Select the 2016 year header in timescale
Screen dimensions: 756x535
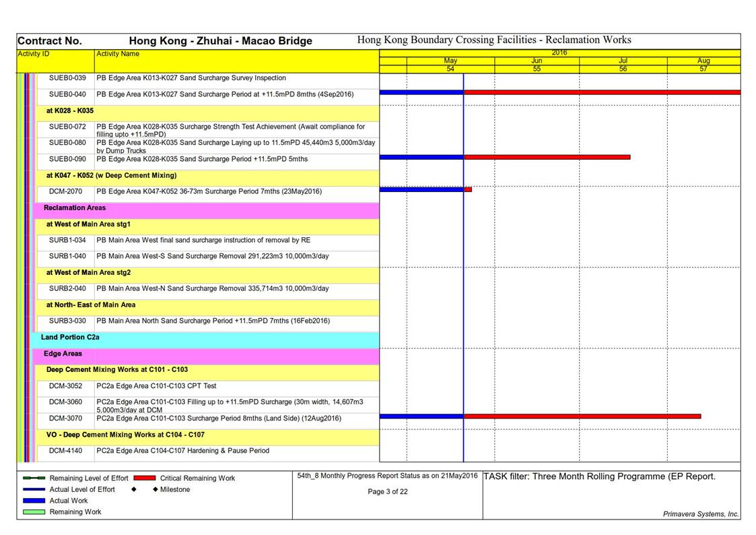tap(559, 53)
